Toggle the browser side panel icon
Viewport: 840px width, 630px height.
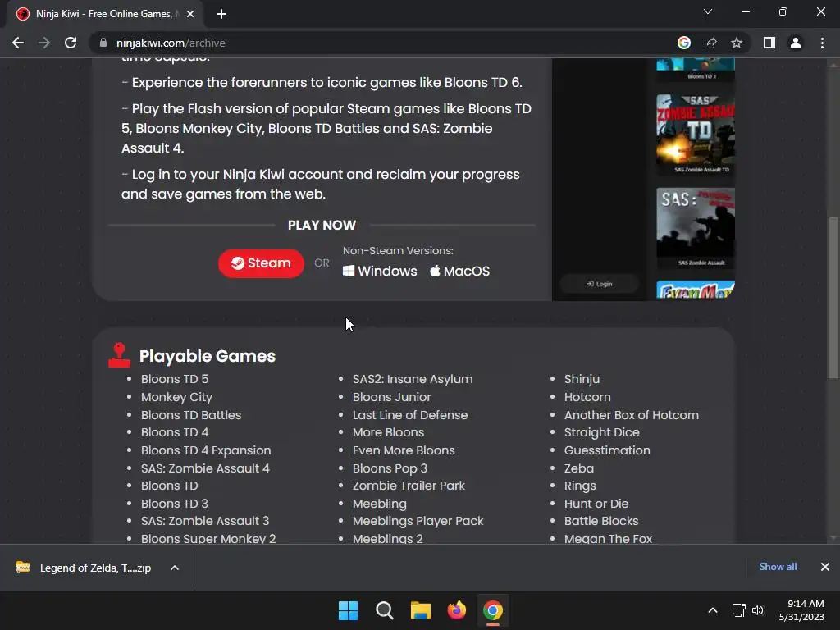pyautogui.click(x=769, y=43)
